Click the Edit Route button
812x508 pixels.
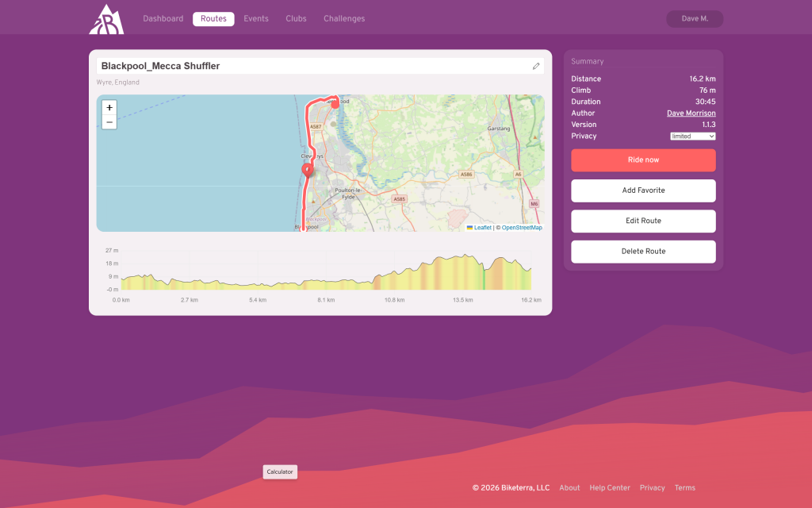643,221
